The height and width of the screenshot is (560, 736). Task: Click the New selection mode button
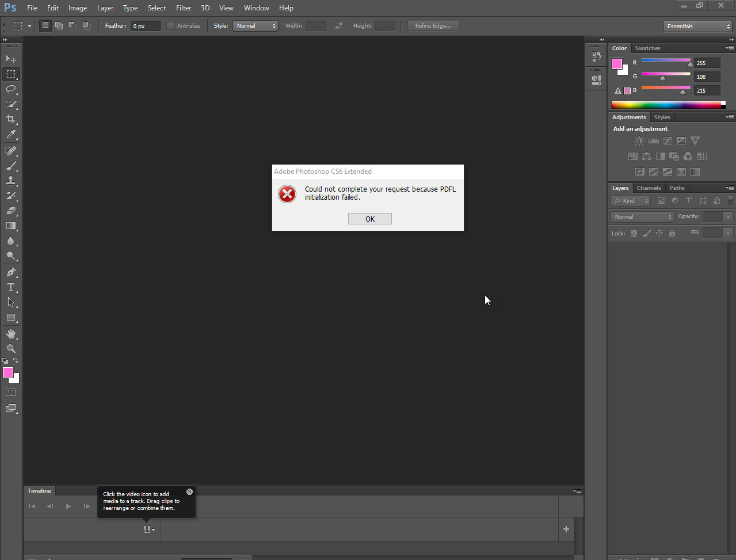click(x=45, y=26)
